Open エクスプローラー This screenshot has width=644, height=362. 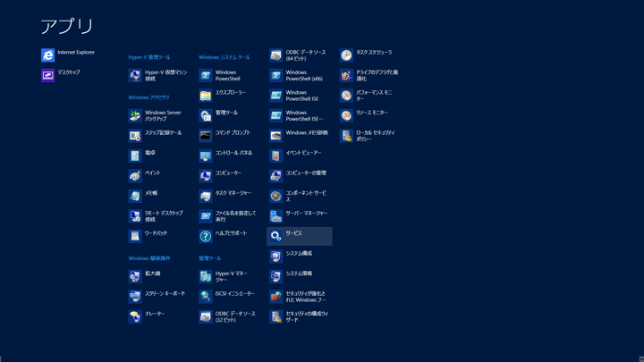229,96
